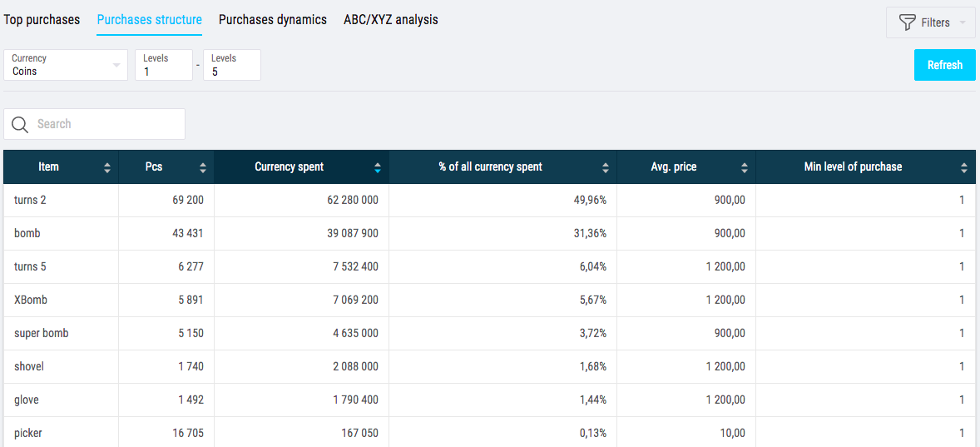980x447 pixels.
Task: Click the Pcs column header label
Action: 153,167
